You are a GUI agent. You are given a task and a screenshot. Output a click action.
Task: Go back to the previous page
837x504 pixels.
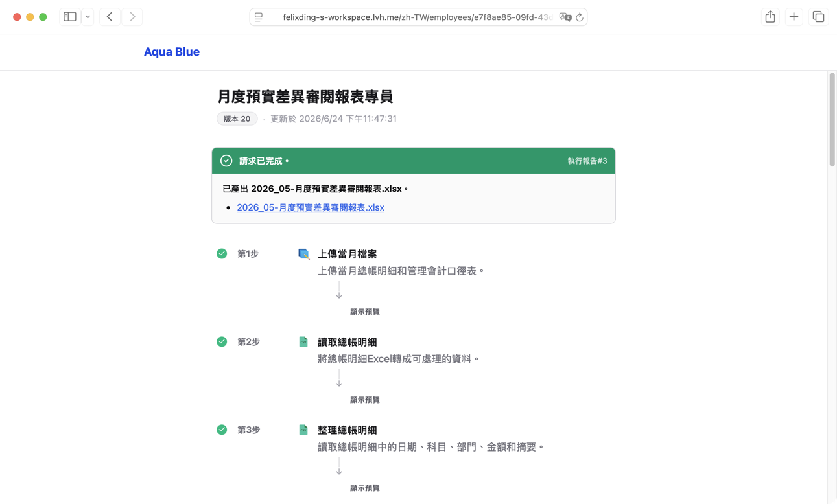[110, 17]
